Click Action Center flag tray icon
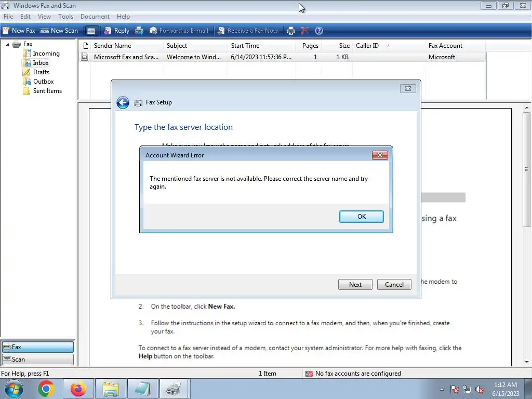Viewport: 532px width, 399px height. click(454, 389)
